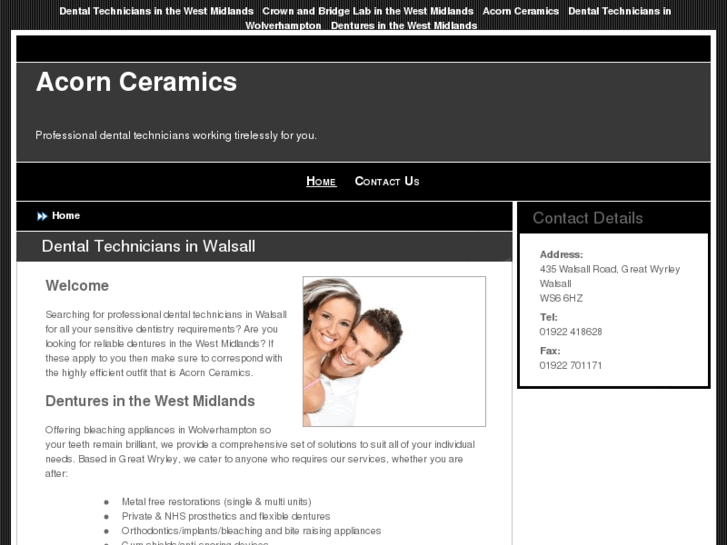The image size is (727, 545).
Task: Open 'Dental Technicians in Wolverhampton' top link
Action: click(x=619, y=11)
